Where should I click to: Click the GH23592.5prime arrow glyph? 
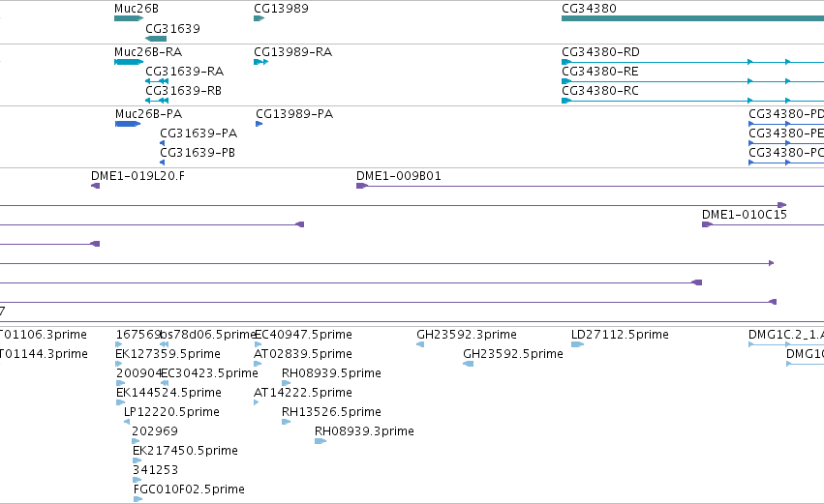point(469,364)
